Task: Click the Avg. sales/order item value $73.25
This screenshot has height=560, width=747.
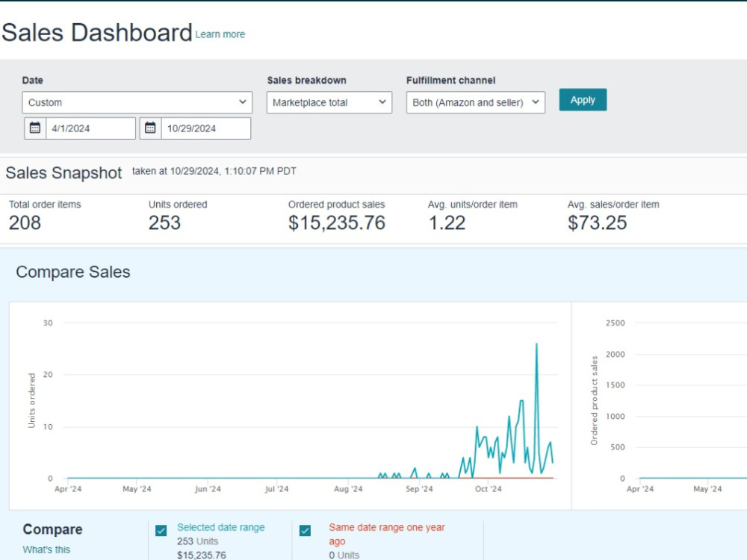Action: [597, 223]
